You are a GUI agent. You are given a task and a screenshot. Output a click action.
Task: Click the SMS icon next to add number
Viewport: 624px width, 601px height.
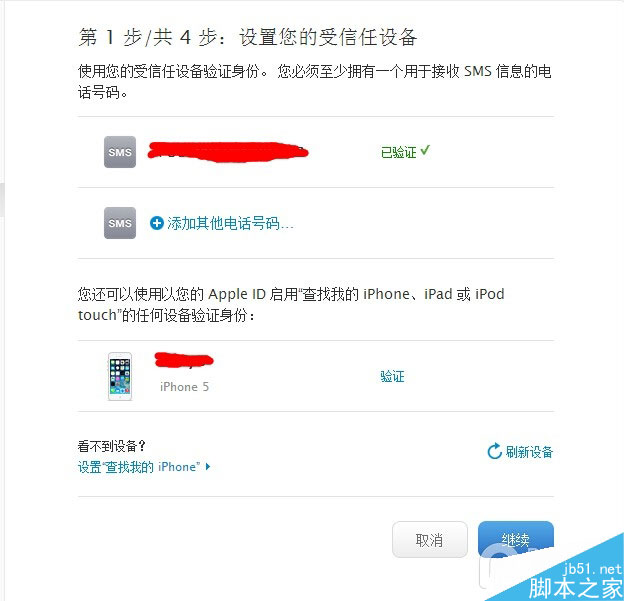pyautogui.click(x=120, y=223)
